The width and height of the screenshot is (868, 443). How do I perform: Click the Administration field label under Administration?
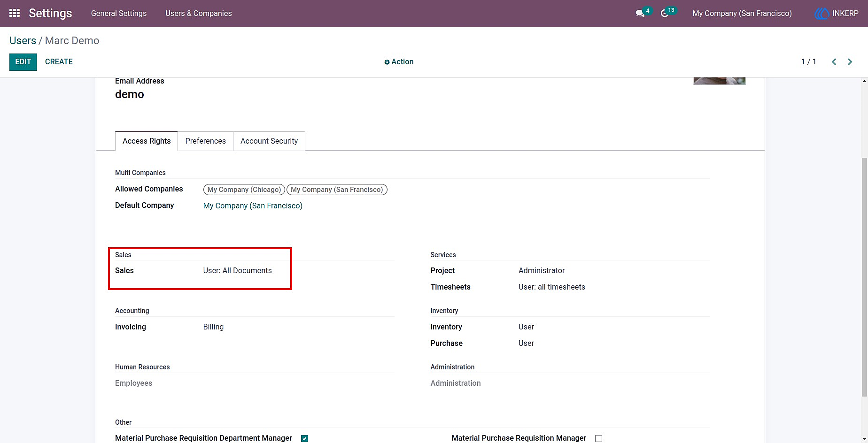(455, 383)
